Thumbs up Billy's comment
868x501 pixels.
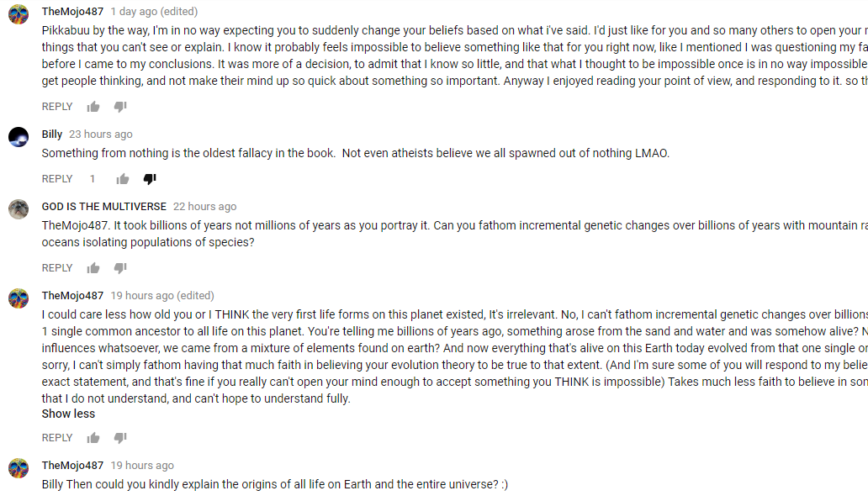pos(122,178)
